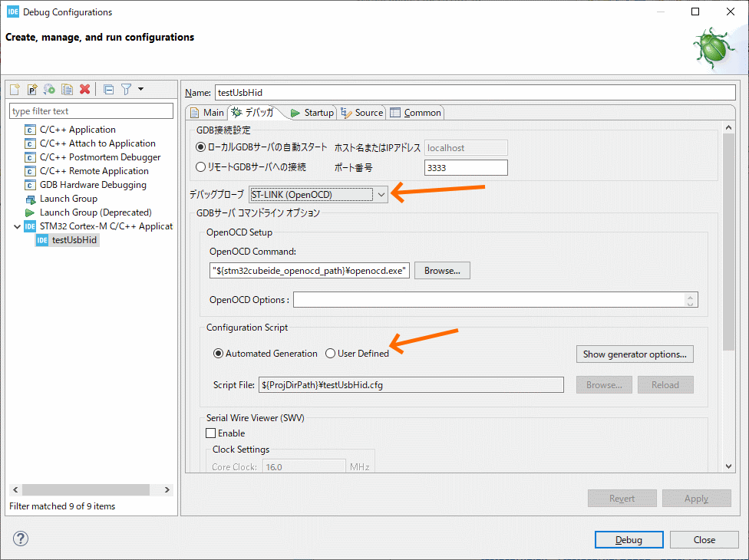The width and height of the screenshot is (749, 560).
Task: Click the filter launch configurations icon
Action: click(x=126, y=90)
